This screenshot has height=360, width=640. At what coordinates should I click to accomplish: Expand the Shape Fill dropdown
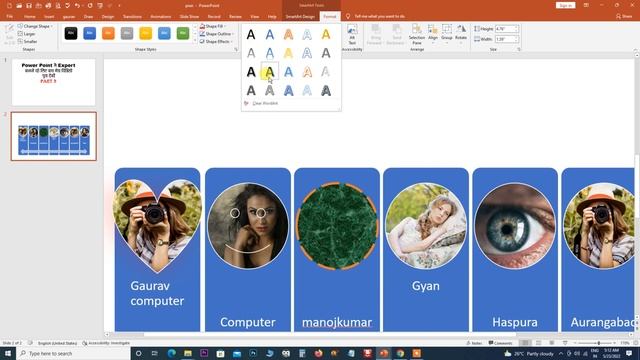pyautogui.click(x=213, y=26)
